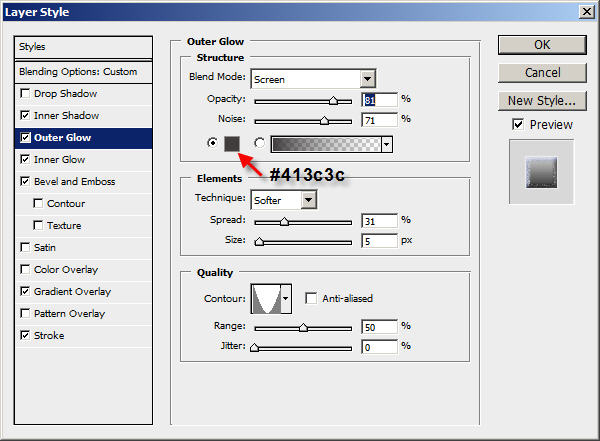600x441 pixels.
Task: Click the Contour curve thumbnail
Action: point(266,299)
